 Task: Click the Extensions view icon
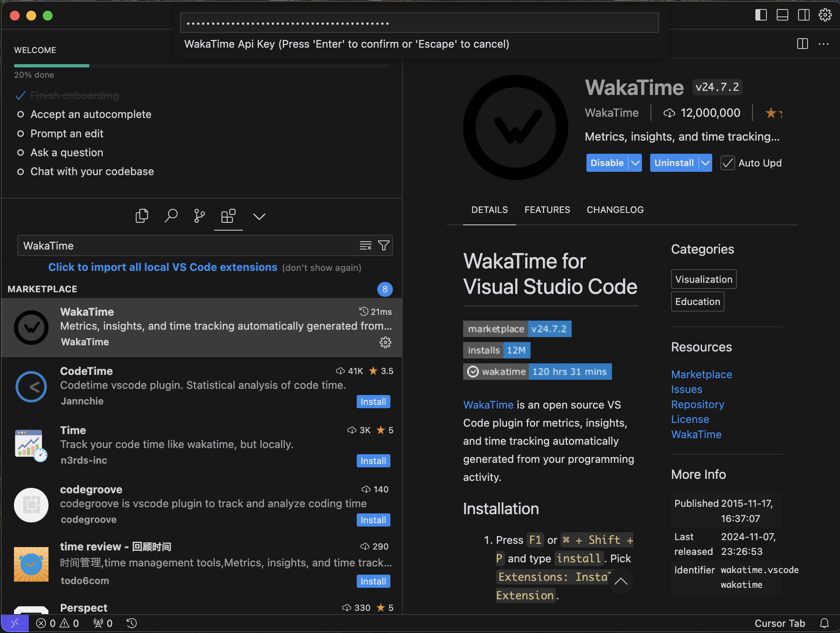pos(228,216)
